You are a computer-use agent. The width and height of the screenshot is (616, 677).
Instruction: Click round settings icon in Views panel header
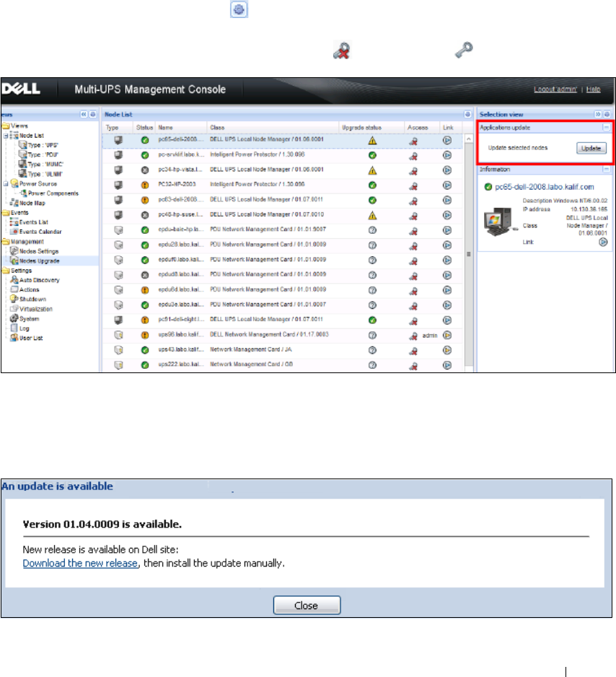pyautogui.click(x=92, y=115)
